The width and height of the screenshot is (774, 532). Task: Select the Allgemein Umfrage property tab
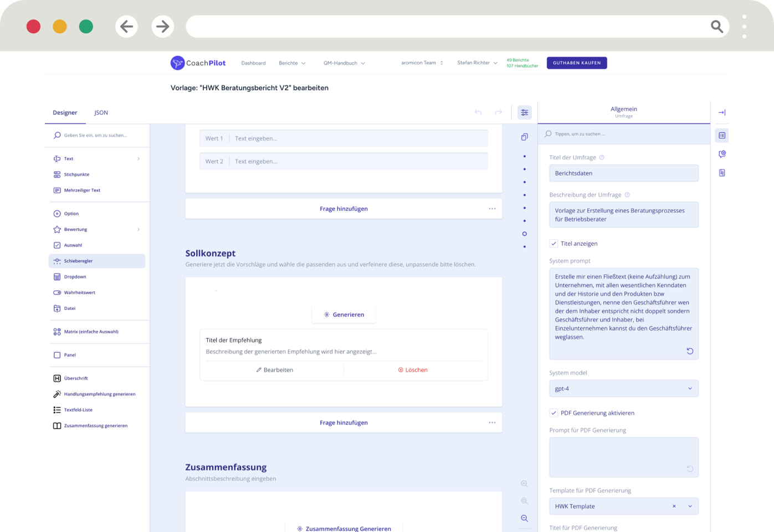pyautogui.click(x=624, y=112)
